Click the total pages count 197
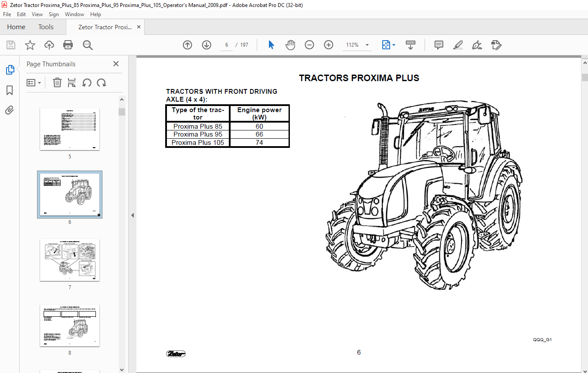 [244, 45]
